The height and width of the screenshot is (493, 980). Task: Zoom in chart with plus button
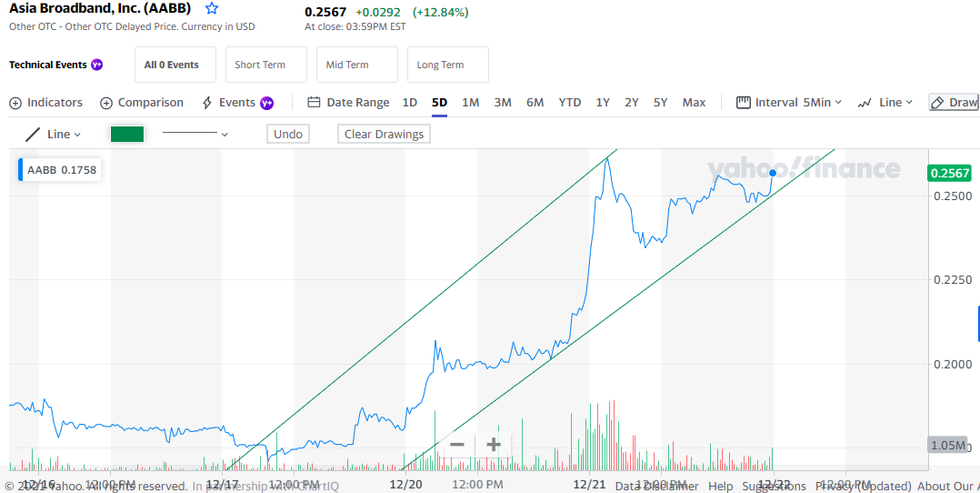pos(494,445)
